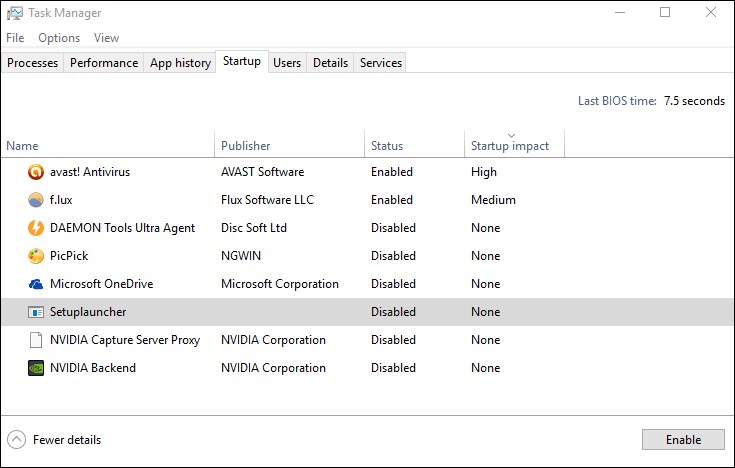
Task: Select the NVIDIA Backend entry name
Action: pos(93,368)
